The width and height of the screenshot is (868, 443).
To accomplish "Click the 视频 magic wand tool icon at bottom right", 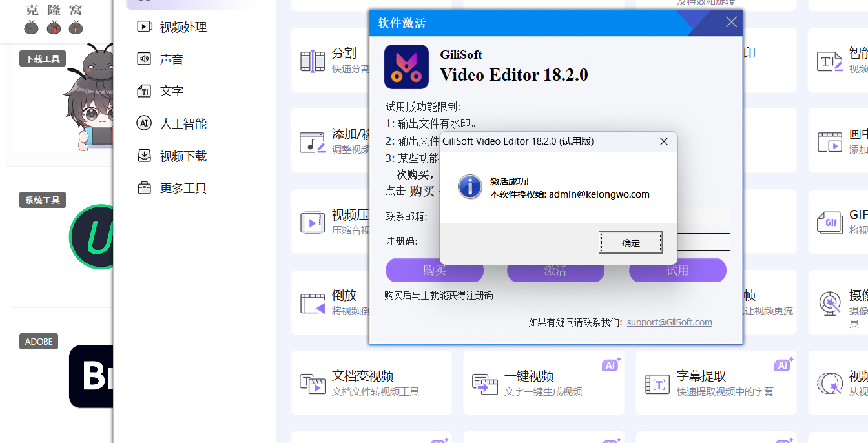I will pos(830,384).
